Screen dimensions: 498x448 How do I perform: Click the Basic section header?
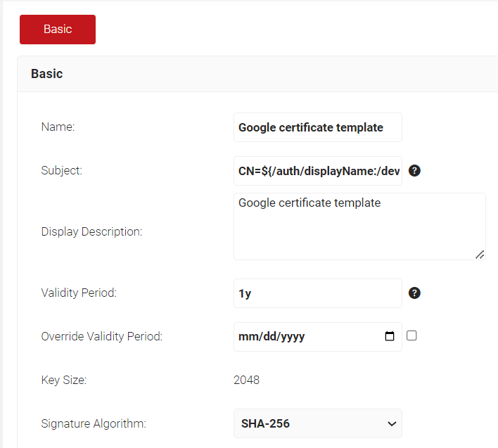pyautogui.click(x=47, y=74)
